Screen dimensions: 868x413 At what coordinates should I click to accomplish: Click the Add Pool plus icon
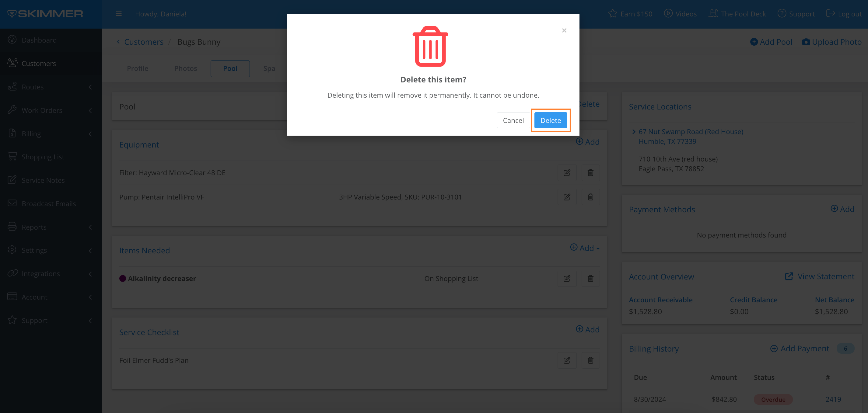tap(754, 42)
